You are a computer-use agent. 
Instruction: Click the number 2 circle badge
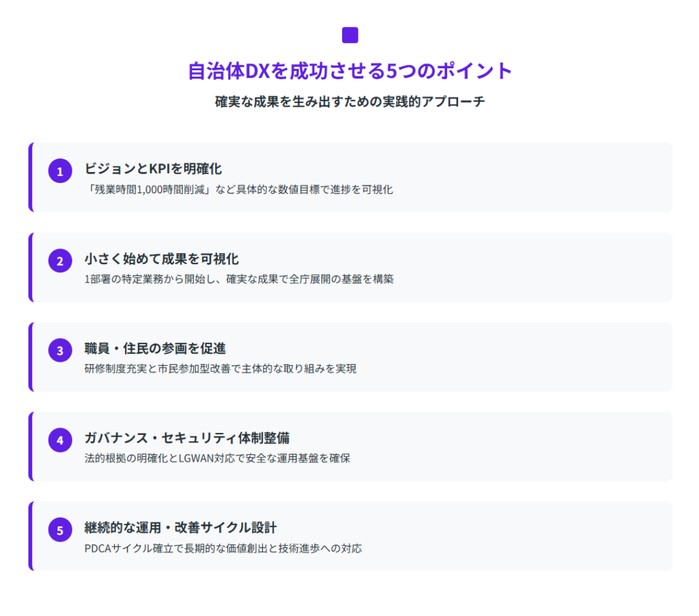click(60, 261)
